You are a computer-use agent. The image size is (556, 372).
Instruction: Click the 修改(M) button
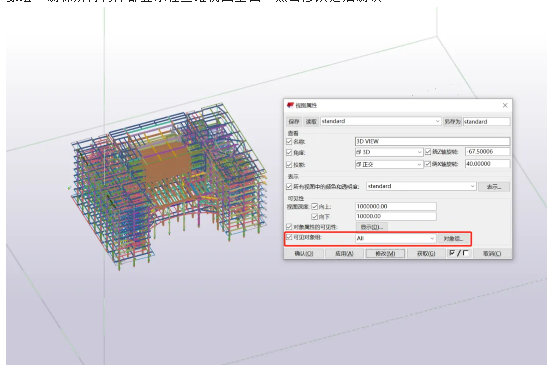(x=385, y=254)
